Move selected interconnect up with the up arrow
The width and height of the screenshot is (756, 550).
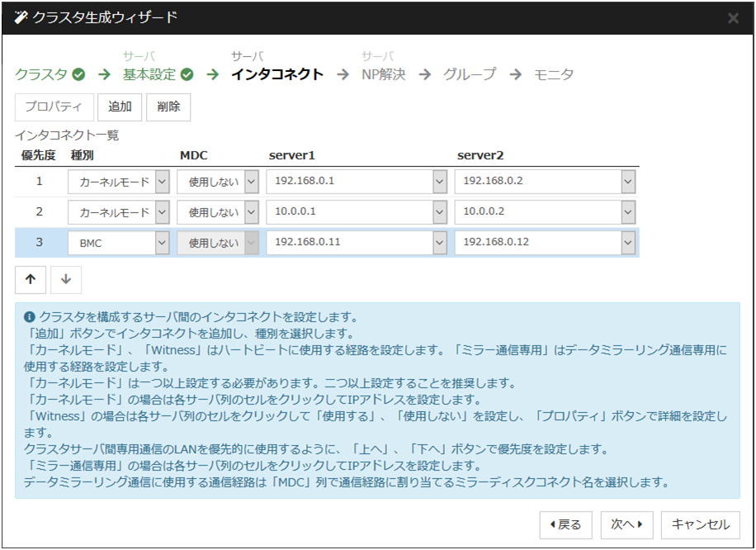coord(31,280)
